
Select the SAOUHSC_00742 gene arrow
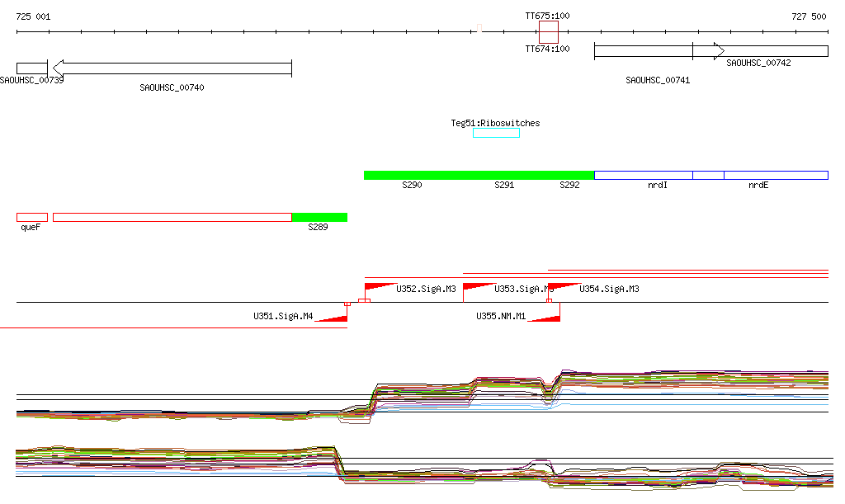760,52
